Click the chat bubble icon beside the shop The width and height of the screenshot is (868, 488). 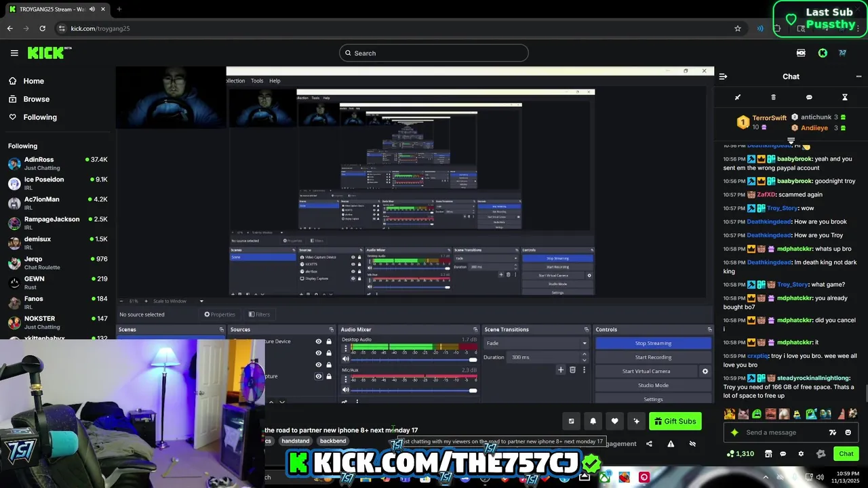[x=783, y=453]
